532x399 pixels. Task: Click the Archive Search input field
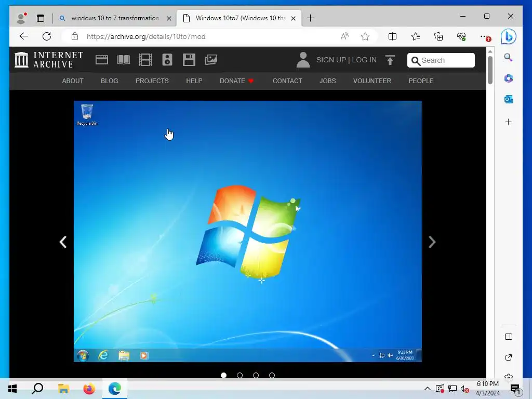(441, 60)
